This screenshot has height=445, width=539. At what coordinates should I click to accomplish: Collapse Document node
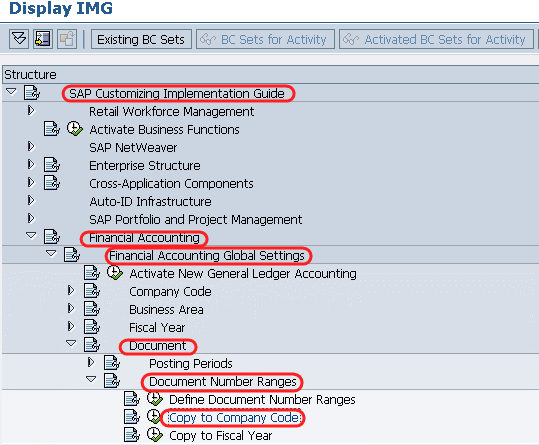pos(71,343)
